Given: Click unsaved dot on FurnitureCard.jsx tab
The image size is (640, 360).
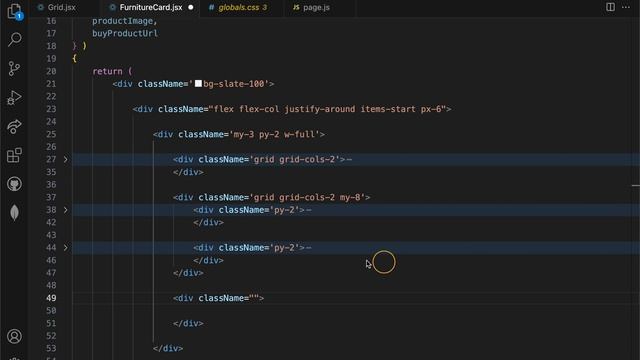Looking at the screenshot, I should pyautogui.click(x=191, y=7).
